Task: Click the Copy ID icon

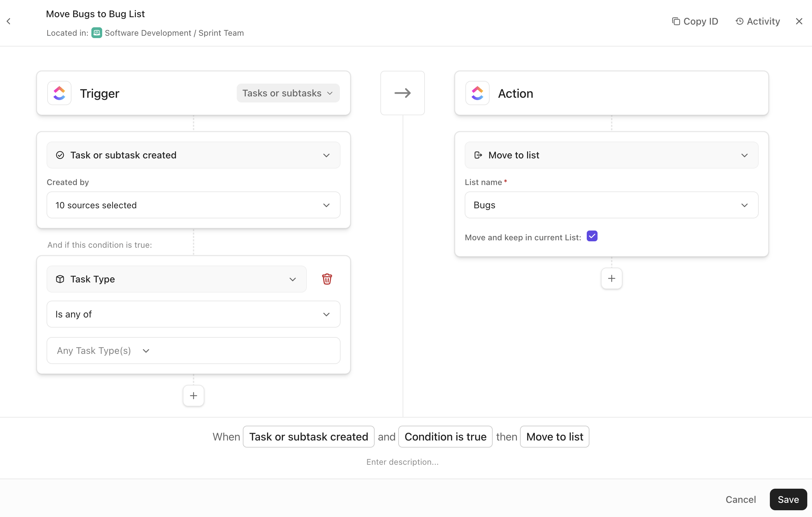Action: [676, 21]
